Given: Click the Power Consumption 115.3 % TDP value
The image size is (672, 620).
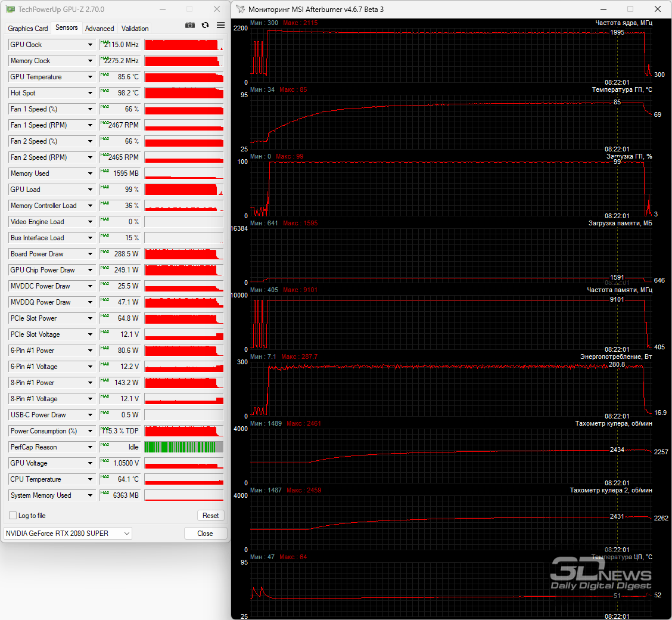Looking at the screenshot, I should pyautogui.click(x=120, y=431).
